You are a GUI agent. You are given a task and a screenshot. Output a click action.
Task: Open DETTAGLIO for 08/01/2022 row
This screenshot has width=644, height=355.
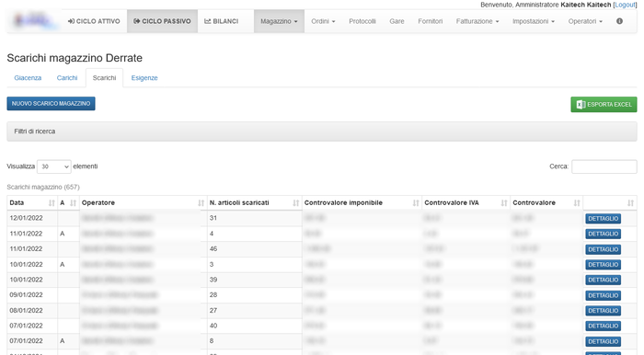click(x=603, y=311)
